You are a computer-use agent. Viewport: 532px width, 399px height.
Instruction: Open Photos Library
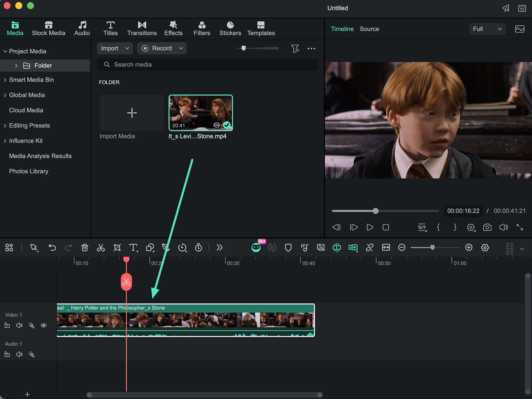(29, 171)
